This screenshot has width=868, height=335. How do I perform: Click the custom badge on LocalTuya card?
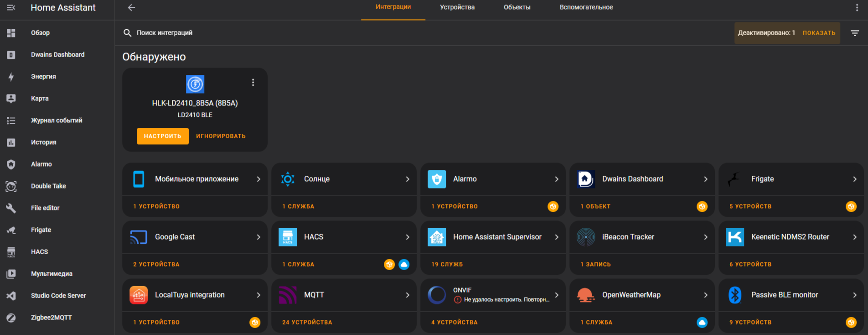pyautogui.click(x=255, y=322)
